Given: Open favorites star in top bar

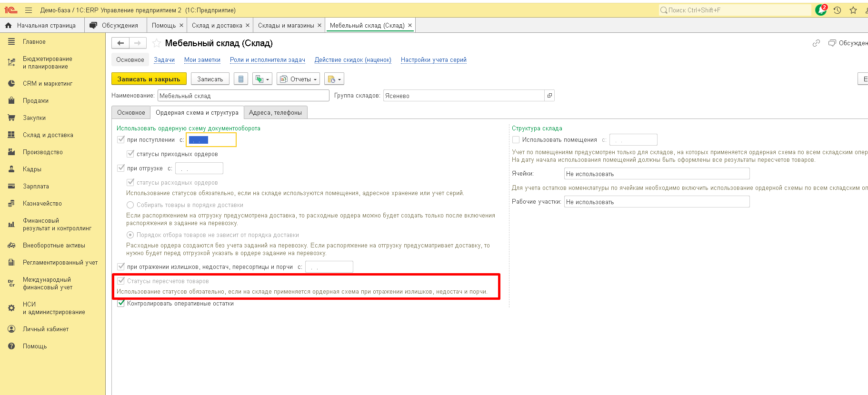Looking at the screenshot, I should (x=853, y=10).
